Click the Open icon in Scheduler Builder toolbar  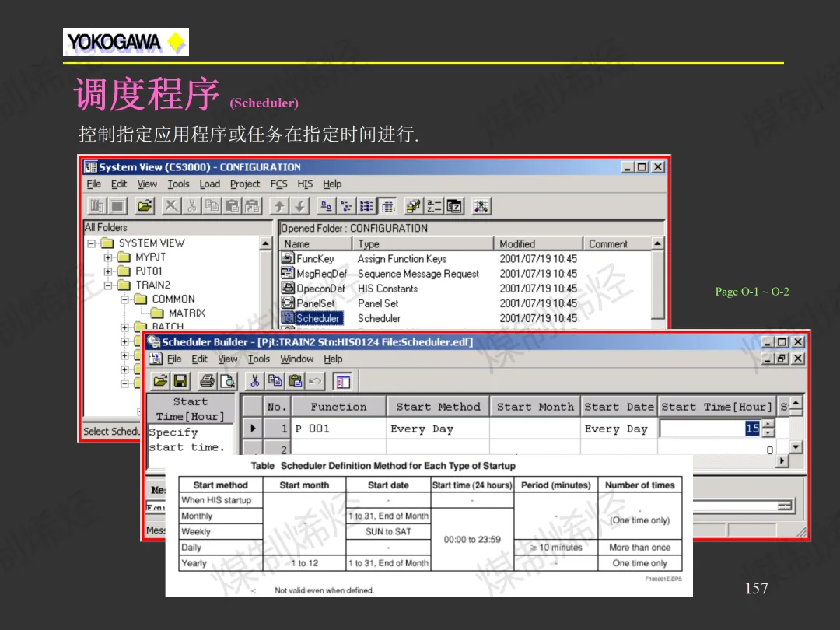[160, 381]
